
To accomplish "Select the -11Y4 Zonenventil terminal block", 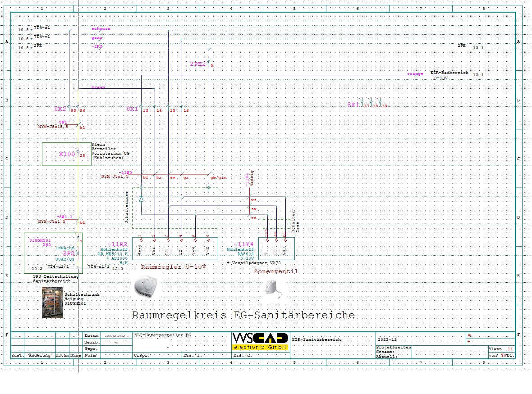I will coord(276,248).
